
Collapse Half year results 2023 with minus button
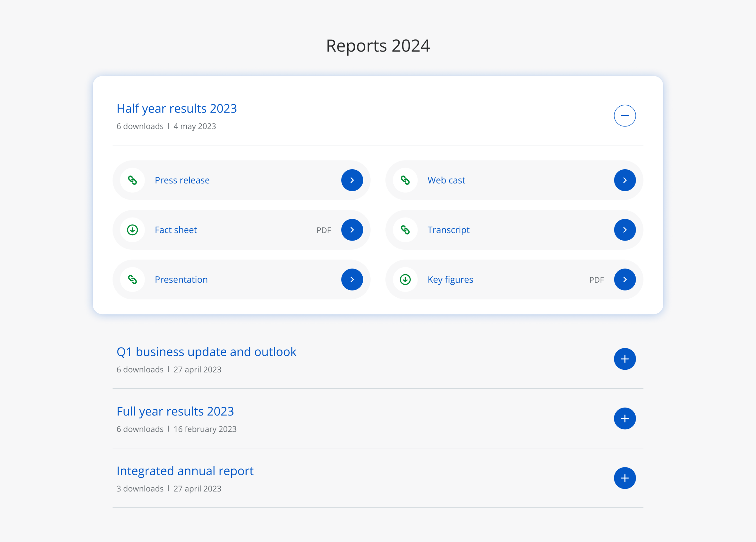(x=625, y=116)
